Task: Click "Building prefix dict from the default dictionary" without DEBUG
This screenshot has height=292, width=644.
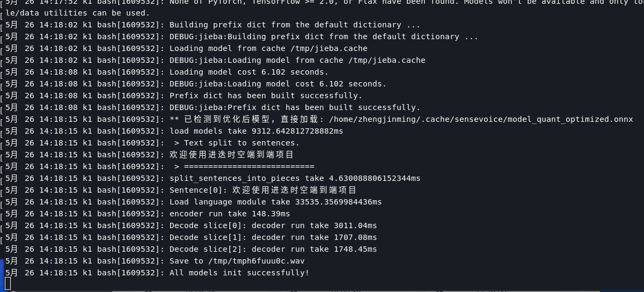Action: pos(295,25)
